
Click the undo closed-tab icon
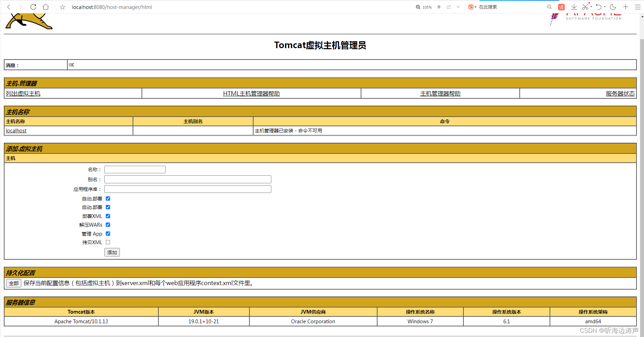pyautogui.click(x=599, y=7)
